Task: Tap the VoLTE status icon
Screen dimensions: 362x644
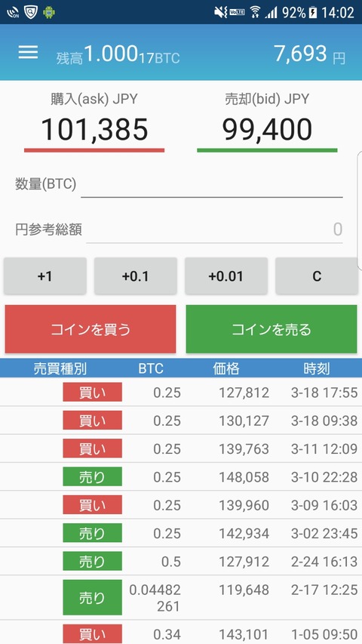Action: tap(238, 12)
